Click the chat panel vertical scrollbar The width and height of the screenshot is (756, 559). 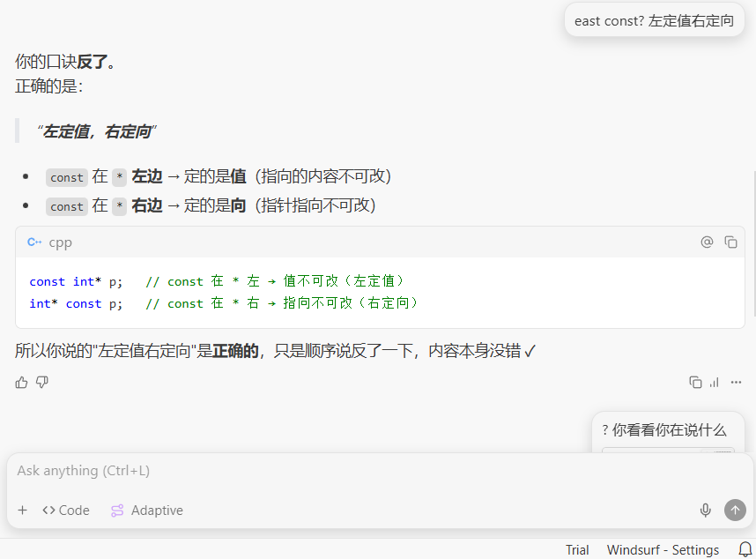753,243
